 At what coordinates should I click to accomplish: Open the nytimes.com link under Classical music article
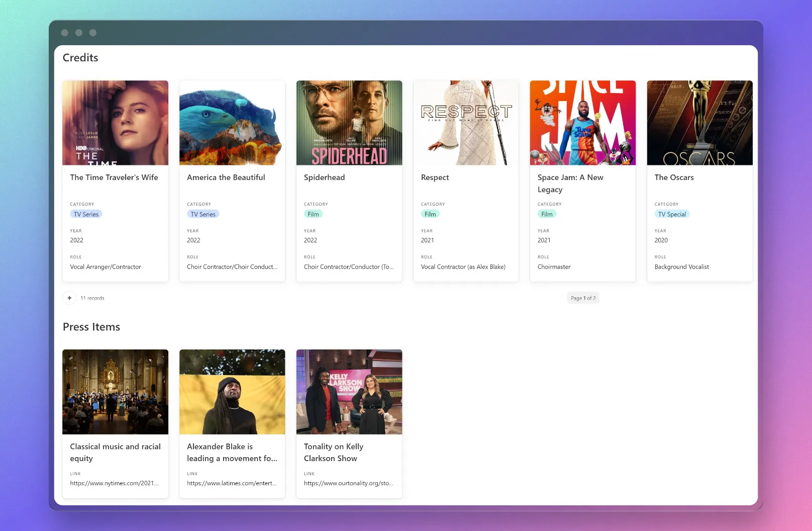[x=114, y=483]
